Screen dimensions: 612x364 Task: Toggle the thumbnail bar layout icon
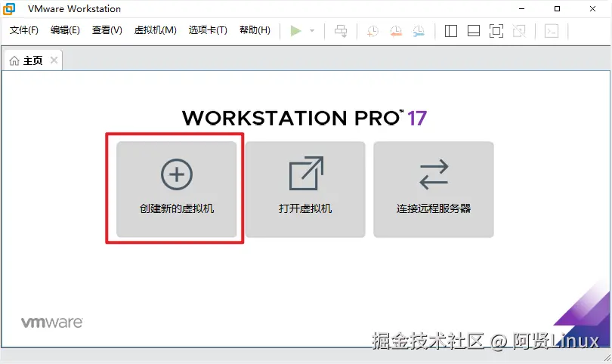click(x=474, y=31)
